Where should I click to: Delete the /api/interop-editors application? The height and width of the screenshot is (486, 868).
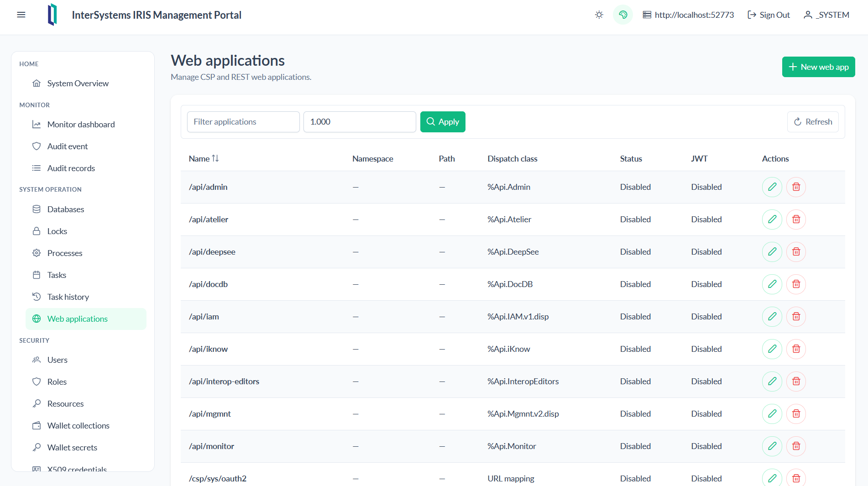tap(796, 381)
